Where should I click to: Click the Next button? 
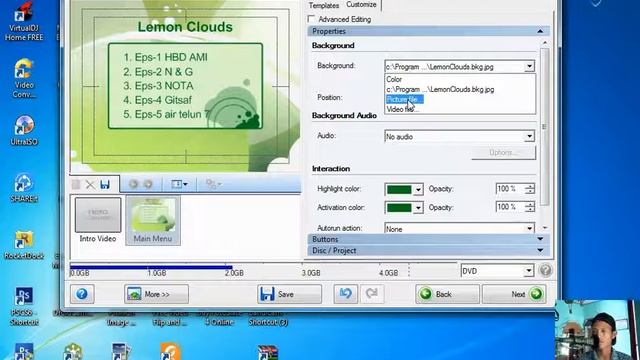pyautogui.click(x=514, y=294)
